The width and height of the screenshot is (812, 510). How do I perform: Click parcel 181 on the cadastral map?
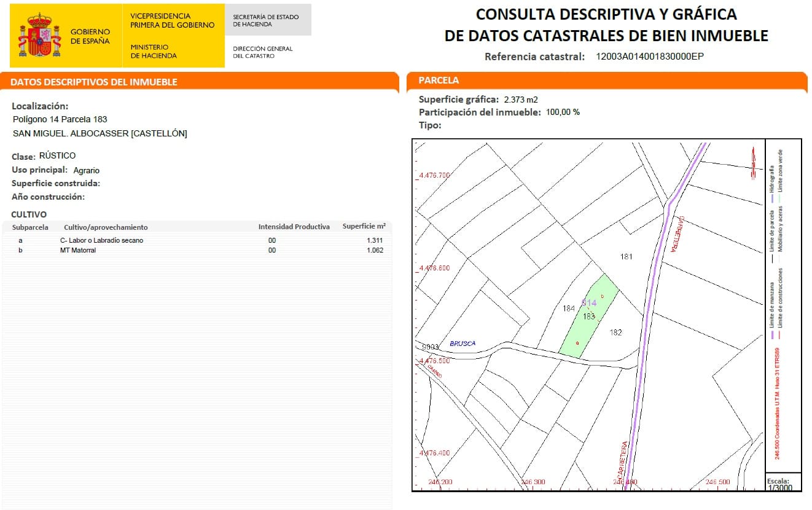[627, 257]
